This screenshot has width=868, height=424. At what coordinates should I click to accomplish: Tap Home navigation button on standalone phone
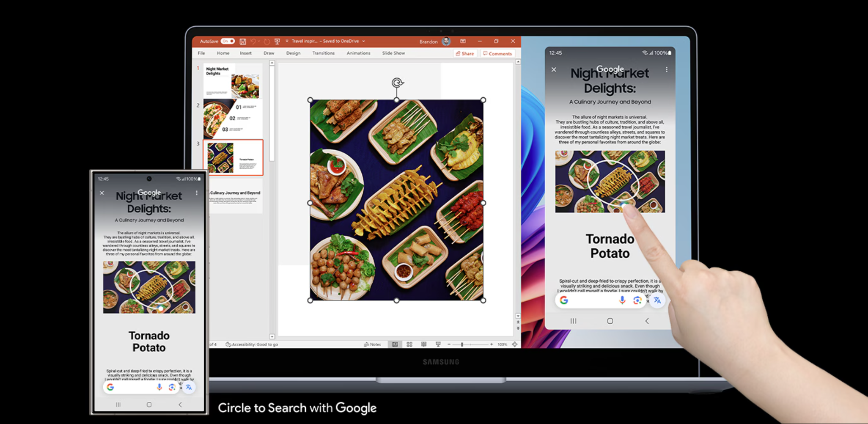pyautogui.click(x=149, y=405)
